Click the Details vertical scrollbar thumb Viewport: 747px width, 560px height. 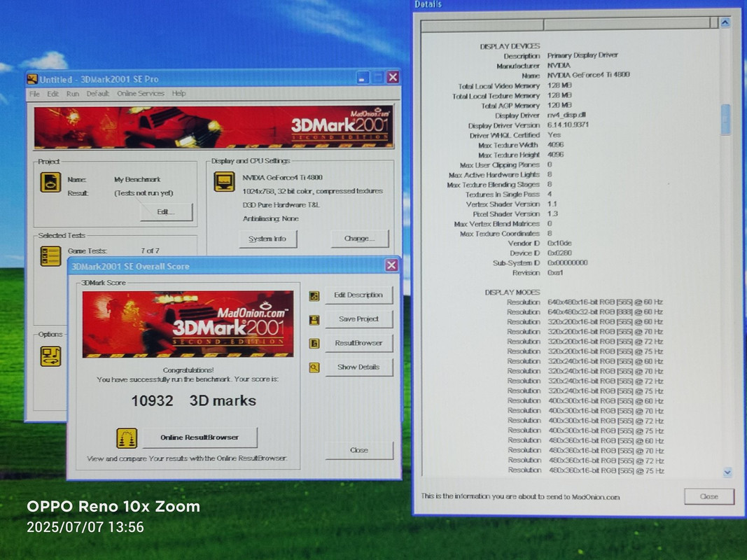pos(726,120)
